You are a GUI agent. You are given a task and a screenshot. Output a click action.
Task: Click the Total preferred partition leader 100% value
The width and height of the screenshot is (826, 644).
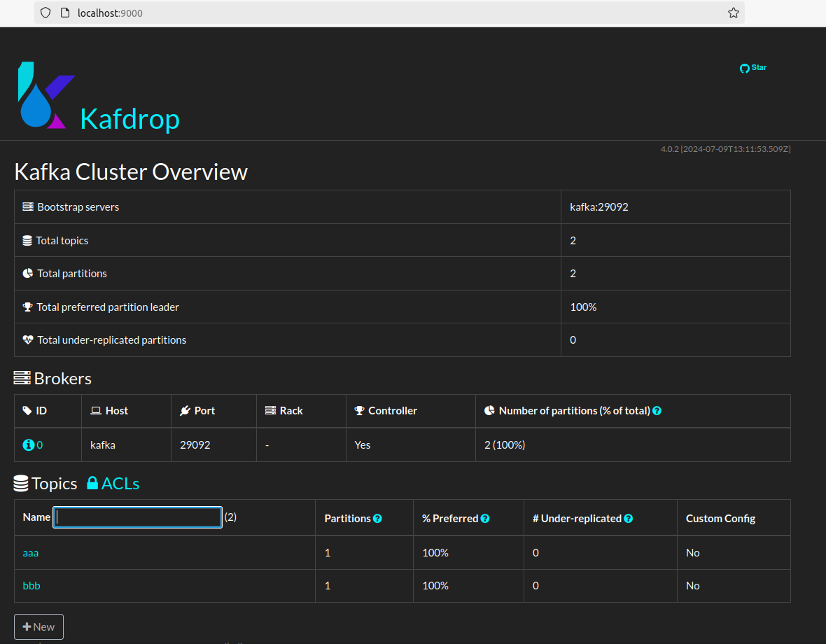(x=583, y=307)
